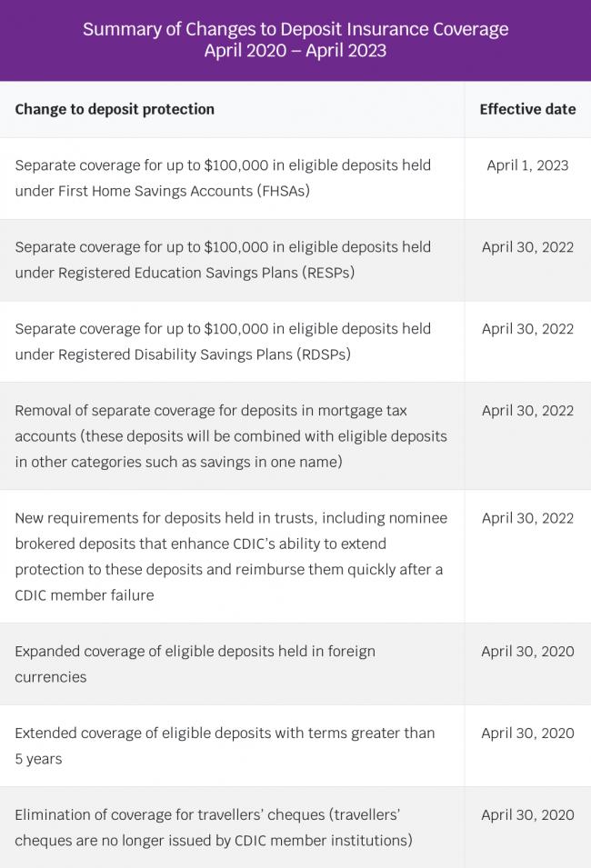591x868 pixels.
Task: Click the date next to mortgage tax accounts row
Action: [x=527, y=410]
